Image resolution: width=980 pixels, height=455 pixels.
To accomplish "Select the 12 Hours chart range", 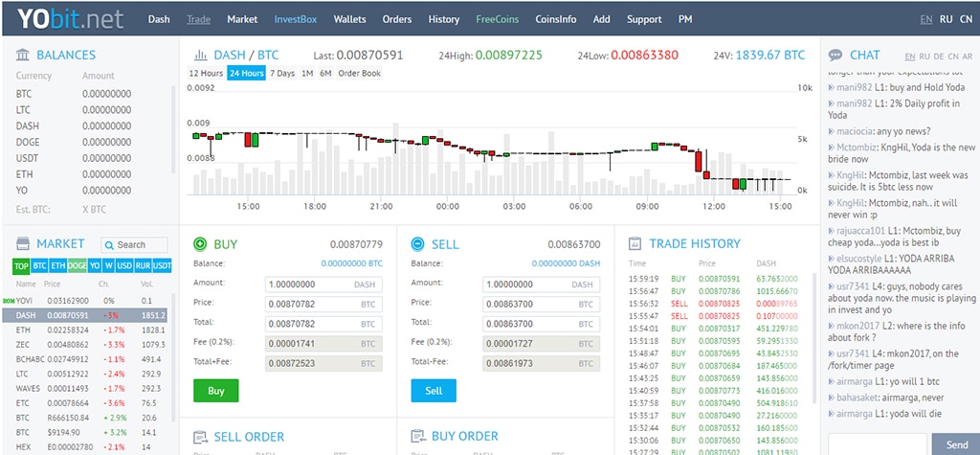I will pyautogui.click(x=207, y=73).
